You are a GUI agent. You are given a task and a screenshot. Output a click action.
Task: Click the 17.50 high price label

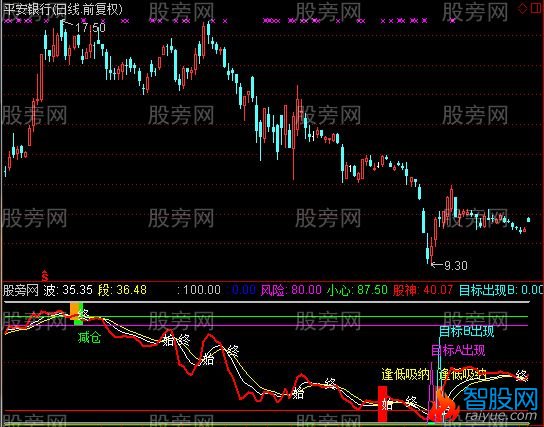(90, 28)
